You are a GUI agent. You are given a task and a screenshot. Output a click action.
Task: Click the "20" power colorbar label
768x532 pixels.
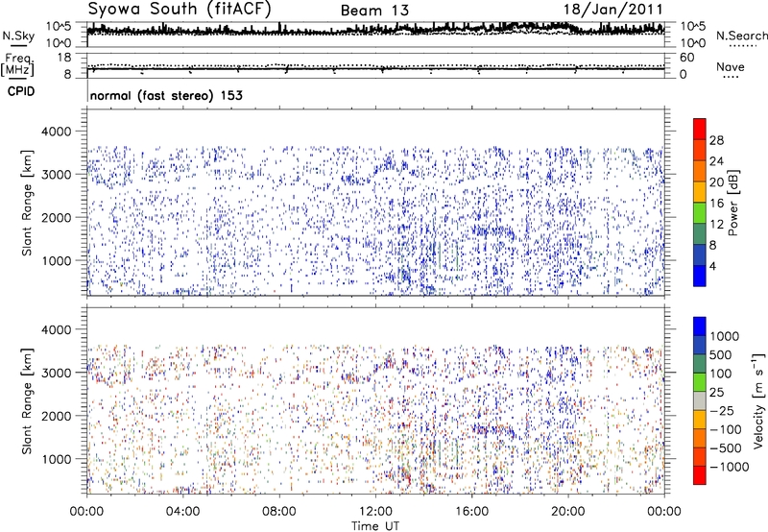tap(716, 182)
